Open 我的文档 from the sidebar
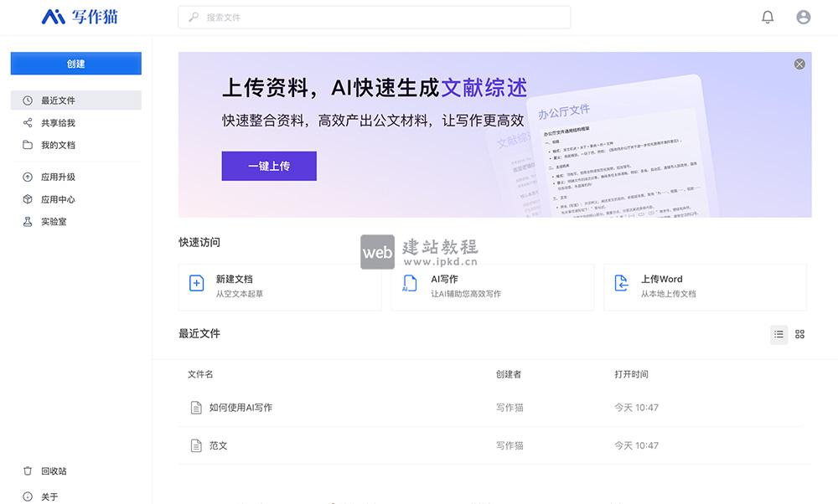This screenshot has height=504, width=838. [59, 144]
